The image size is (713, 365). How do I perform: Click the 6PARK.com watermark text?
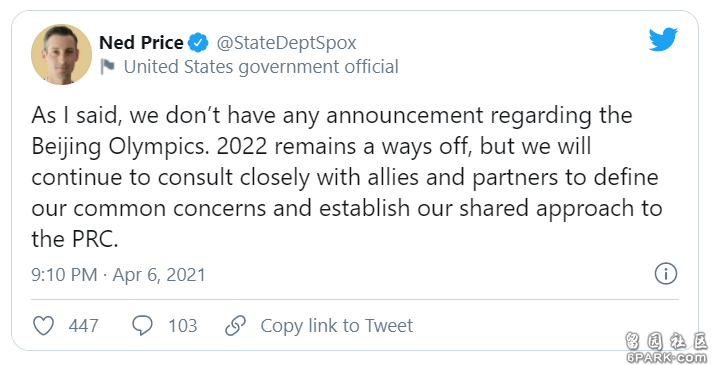tap(667, 357)
